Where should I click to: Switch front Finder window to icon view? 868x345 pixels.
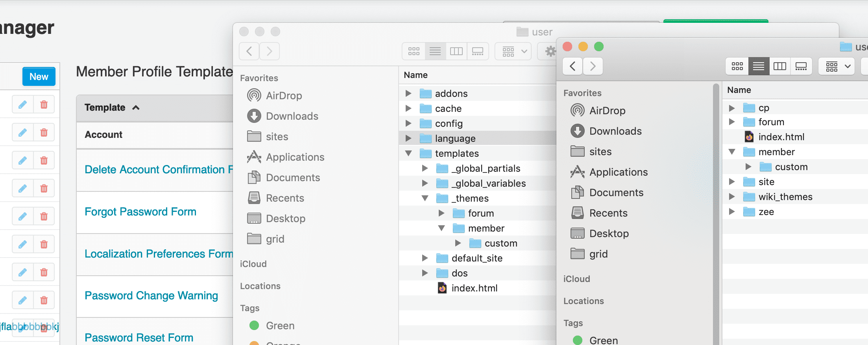[x=737, y=66]
